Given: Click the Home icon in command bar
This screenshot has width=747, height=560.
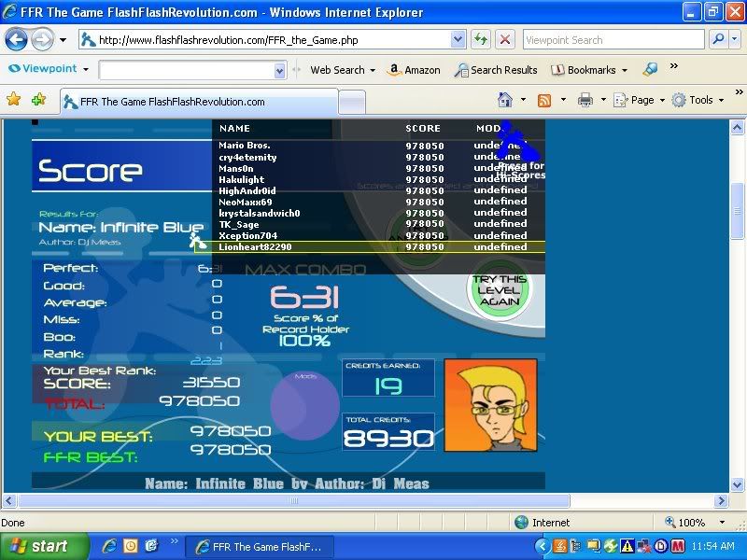Looking at the screenshot, I should click(x=505, y=100).
